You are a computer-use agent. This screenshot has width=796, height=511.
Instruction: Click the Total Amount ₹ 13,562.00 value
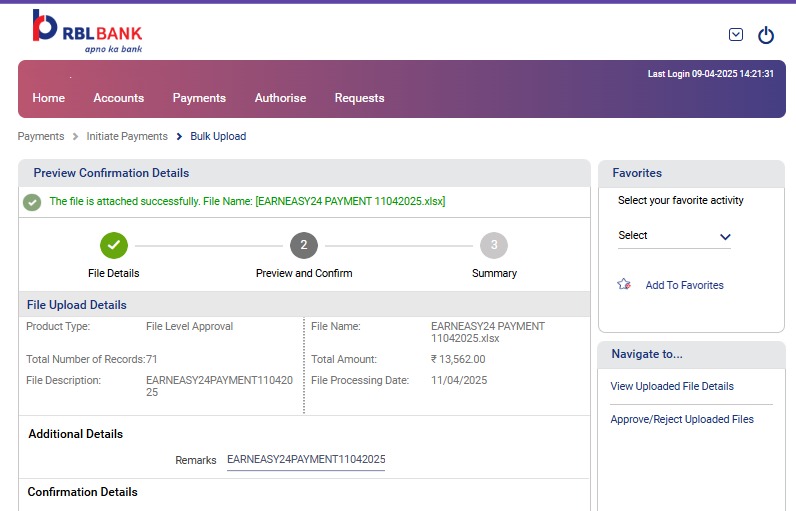[x=458, y=359]
